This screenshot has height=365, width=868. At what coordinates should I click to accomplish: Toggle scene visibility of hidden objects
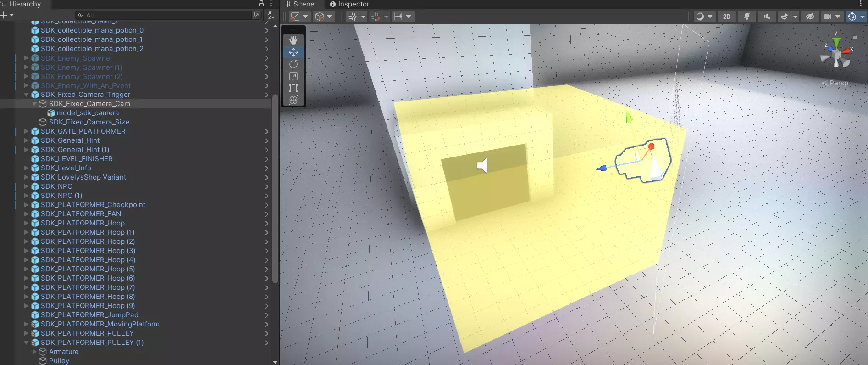[810, 17]
